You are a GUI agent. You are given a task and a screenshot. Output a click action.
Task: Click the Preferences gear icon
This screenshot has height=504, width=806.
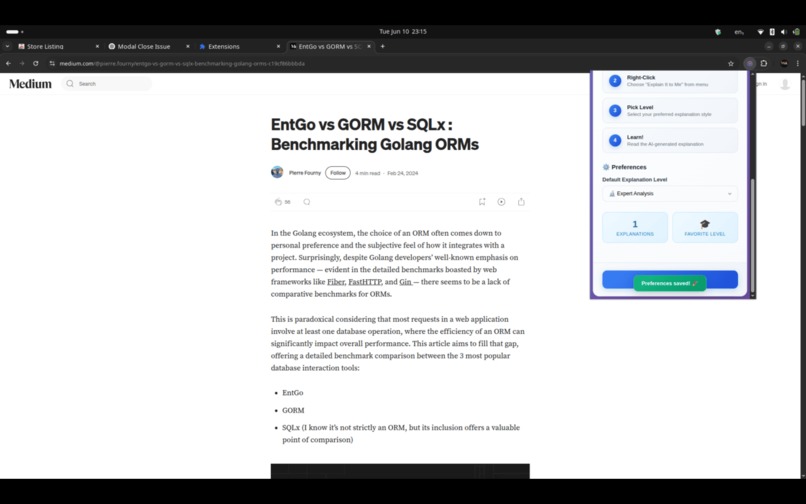click(x=606, y=167)
